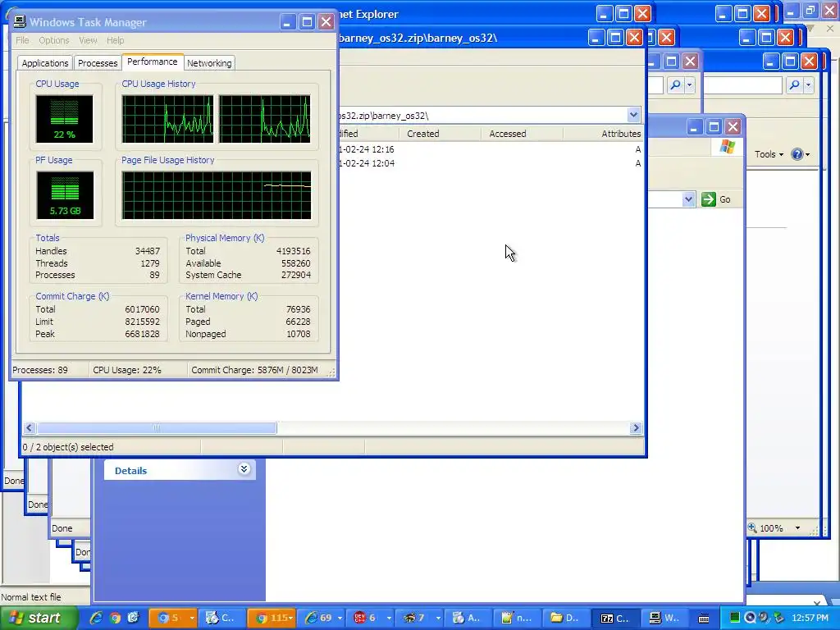Click the green Go arrow button
This screenshot has width=840, height=630.
coord(708,199)
